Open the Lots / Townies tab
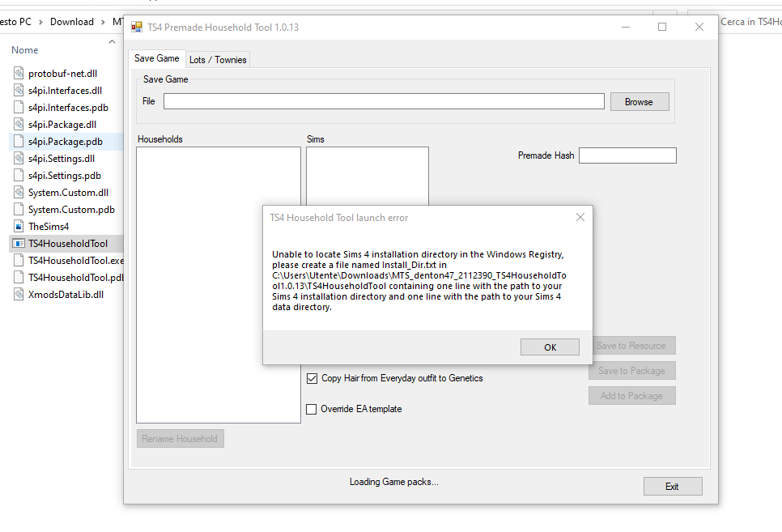Viewport: 782px width, 532px height. coord(218,60)
